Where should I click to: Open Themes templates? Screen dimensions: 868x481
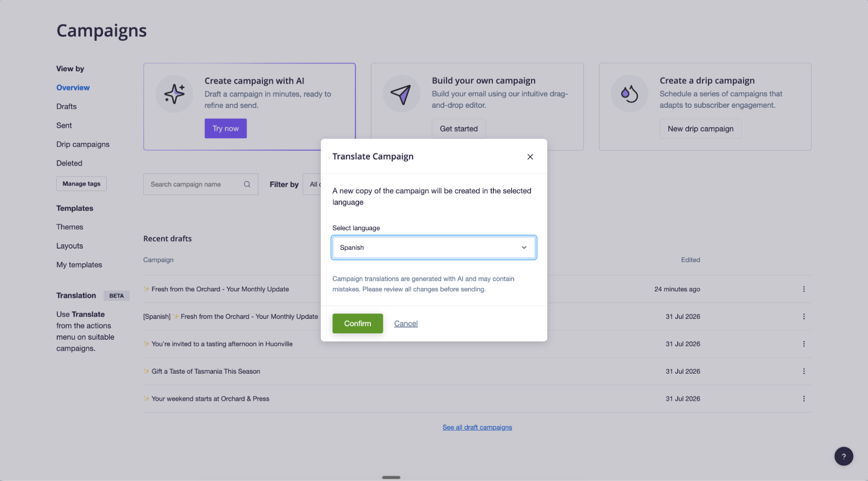tap(69, 227)
